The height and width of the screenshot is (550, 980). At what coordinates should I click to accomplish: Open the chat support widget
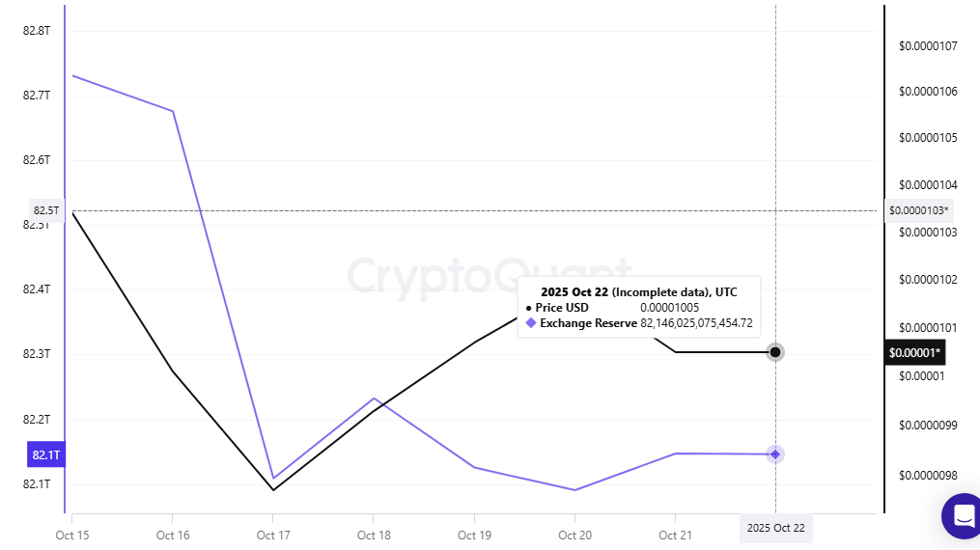coord(962,515)
